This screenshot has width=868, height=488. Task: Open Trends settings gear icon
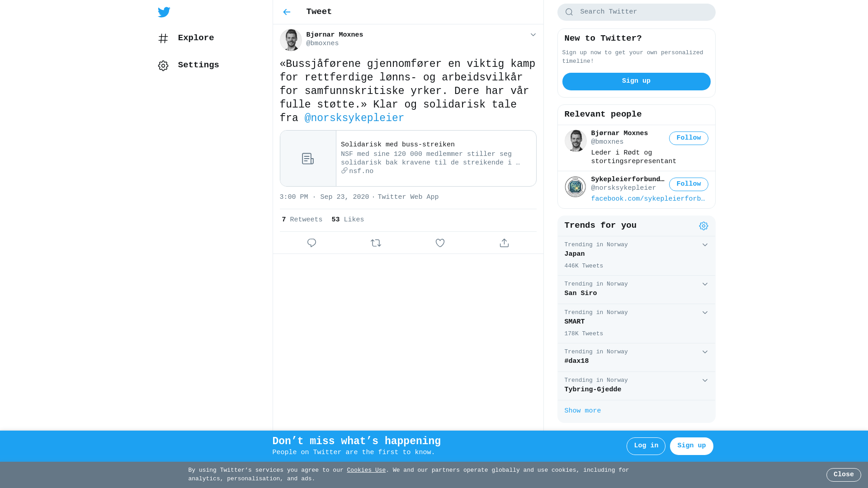point(703,226)
